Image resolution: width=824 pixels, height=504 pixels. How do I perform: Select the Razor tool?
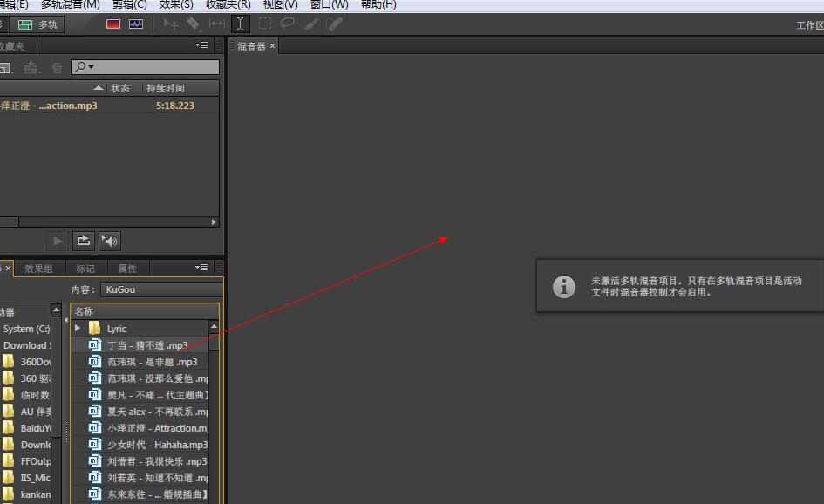(194, 24)
